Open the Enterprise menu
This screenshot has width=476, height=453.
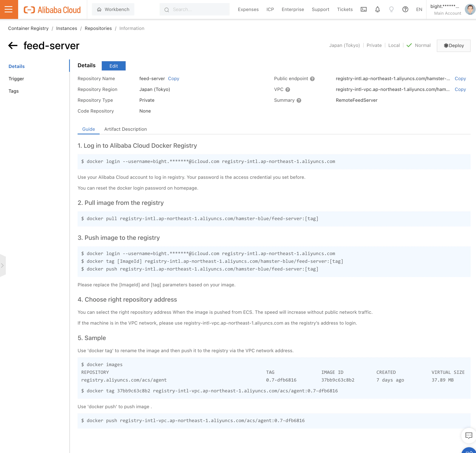(x=293, y=9)
